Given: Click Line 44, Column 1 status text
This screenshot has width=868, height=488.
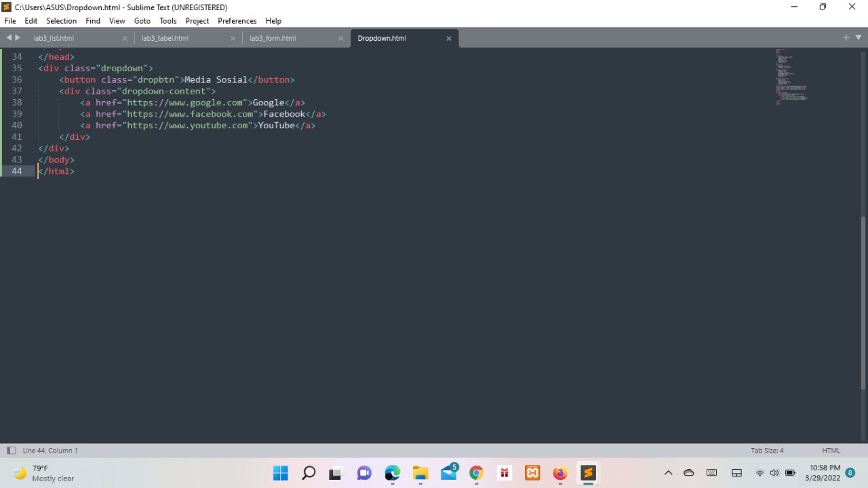Looking at the screenshot, I should (x=50, y=451).
